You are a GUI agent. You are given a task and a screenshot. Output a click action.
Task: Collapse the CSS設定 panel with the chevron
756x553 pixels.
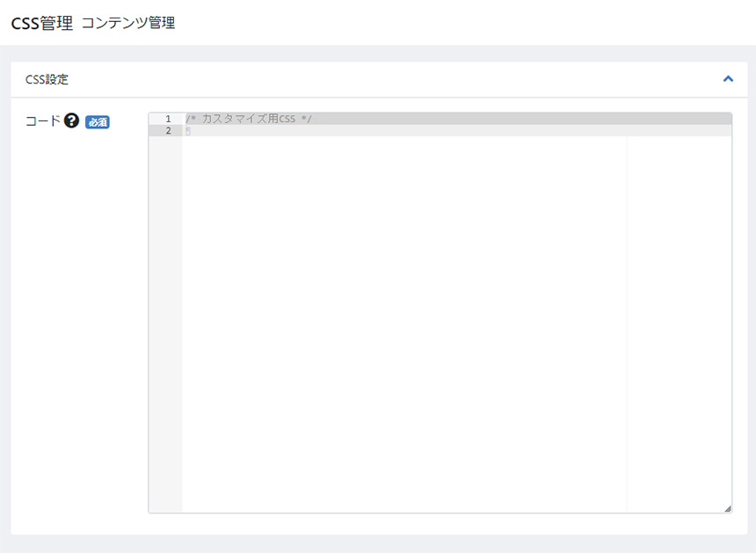pyautogui.click(x=727, y=79)
